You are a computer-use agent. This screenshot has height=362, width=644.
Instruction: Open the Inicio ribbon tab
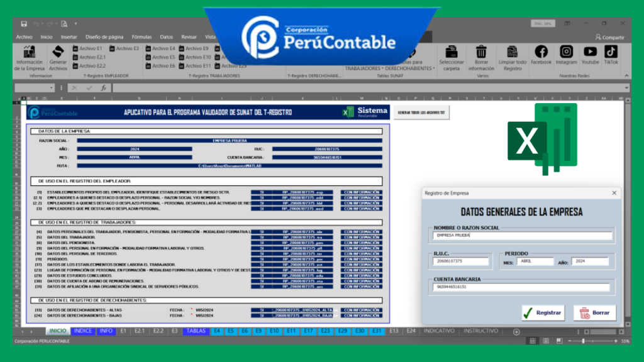pyautogui.click(x=47, y=37)
